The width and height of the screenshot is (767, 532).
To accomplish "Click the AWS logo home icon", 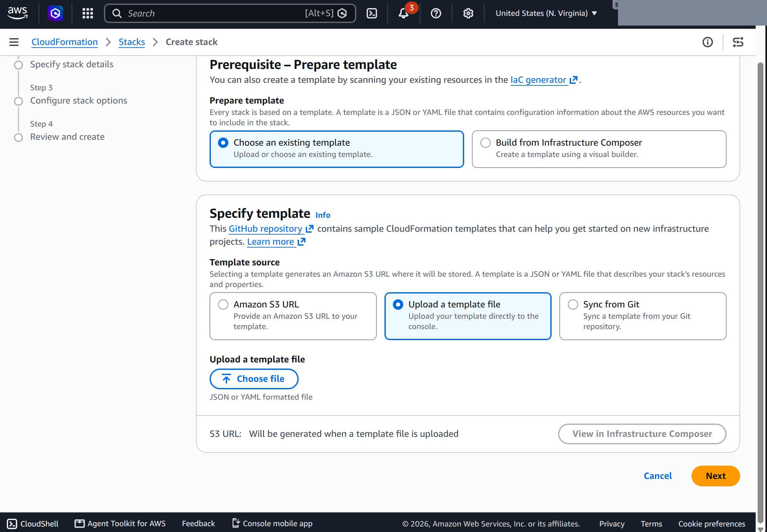I will pos(18,13).
